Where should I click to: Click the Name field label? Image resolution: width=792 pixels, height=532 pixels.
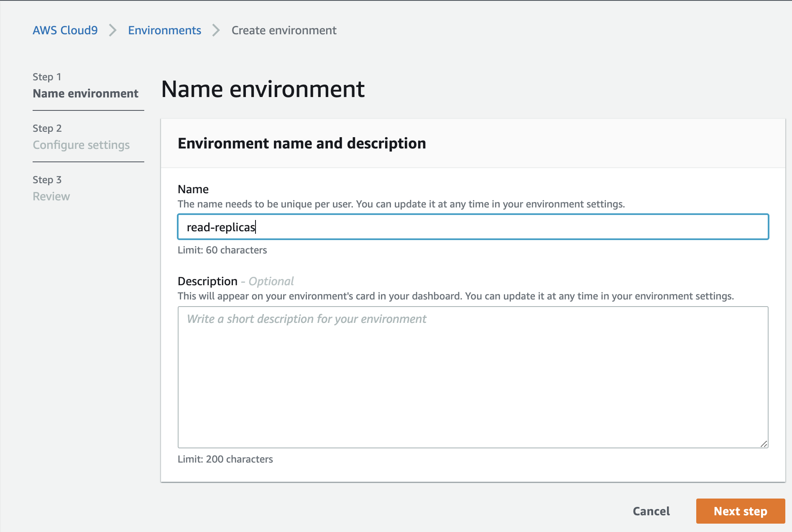click(193, 189)
